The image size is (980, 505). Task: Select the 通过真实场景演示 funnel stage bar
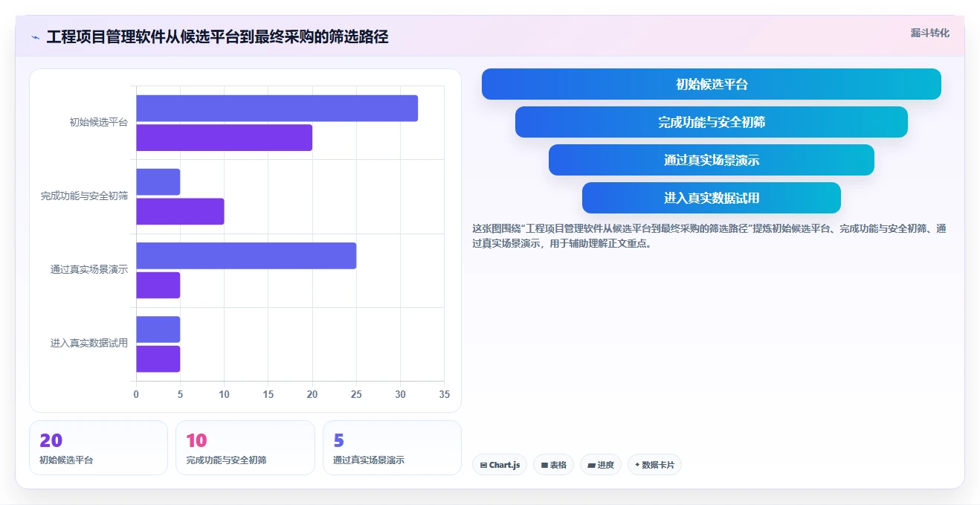pos(711,160)
